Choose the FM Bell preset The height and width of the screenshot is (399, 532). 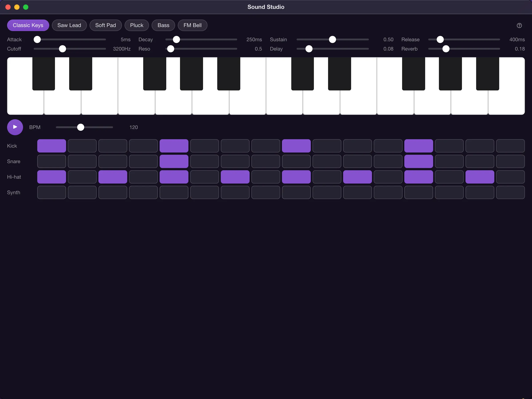click(192, 25)
